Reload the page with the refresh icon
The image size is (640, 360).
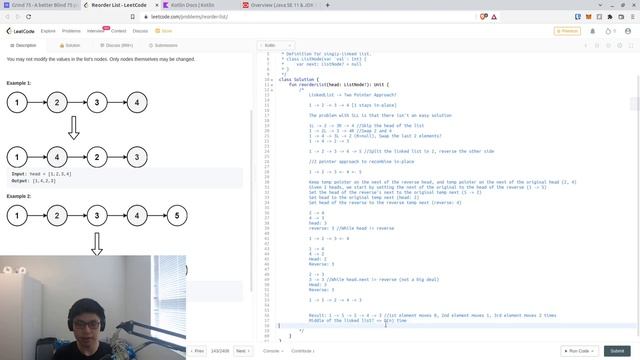click(29, 17)
